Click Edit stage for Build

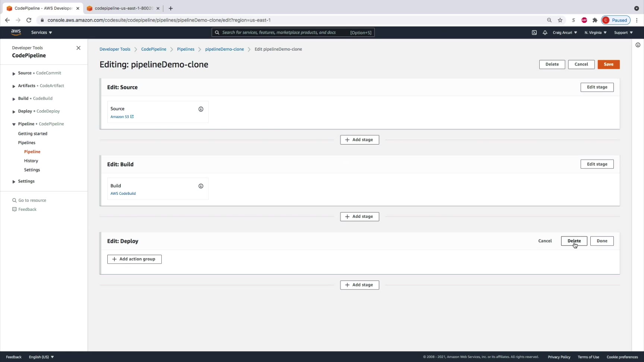pyautogui.click(x=597, y=164)
